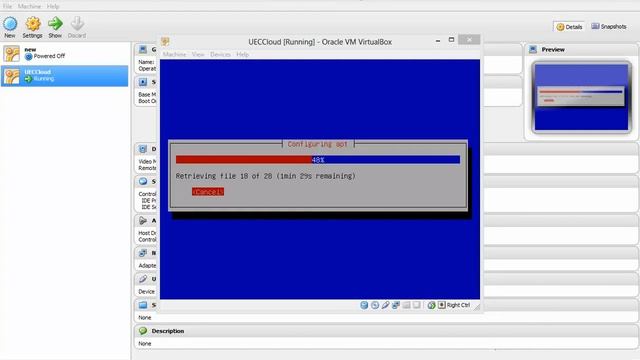Click the 'Powered Off' status text

tap(49, 56)
